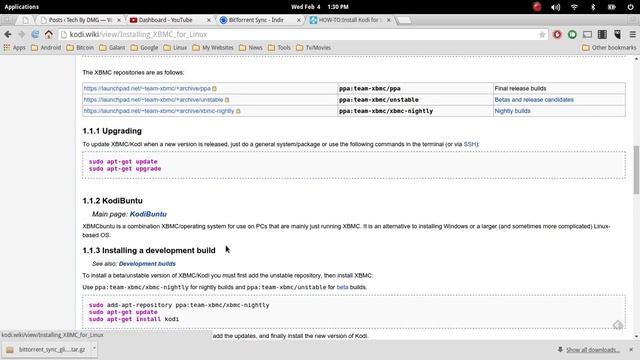Click the ppa:team-xbmc/unstable table cell

pyautogui.click(x=415, y=100)
